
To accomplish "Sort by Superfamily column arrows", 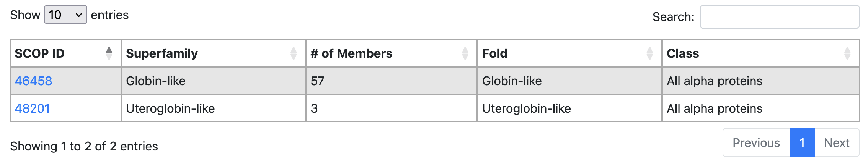I will 294,53.
